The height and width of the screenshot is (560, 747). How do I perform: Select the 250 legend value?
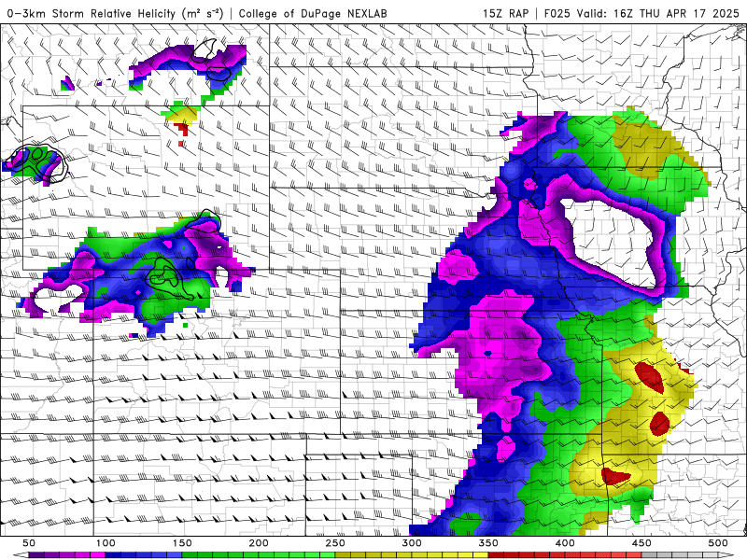[335, 543]
